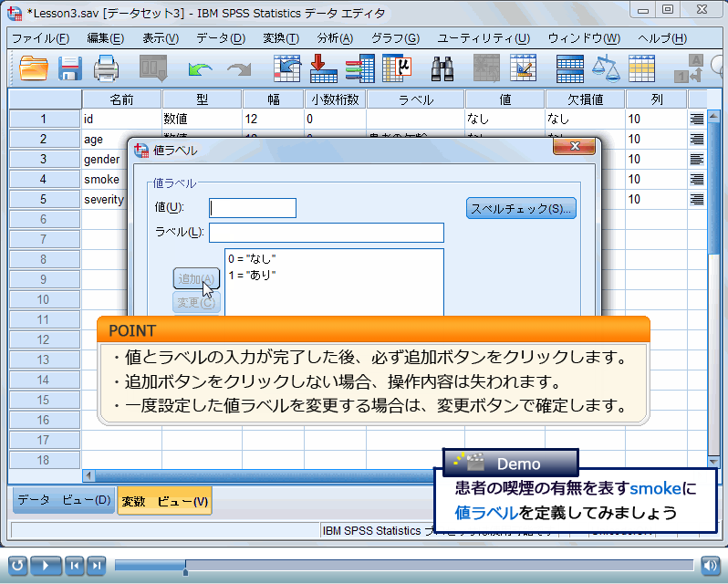The height and width of the screenshot is (584, 728).
Task: Click the Value labels toolbar icon
Action: click(x=689, y=68)
